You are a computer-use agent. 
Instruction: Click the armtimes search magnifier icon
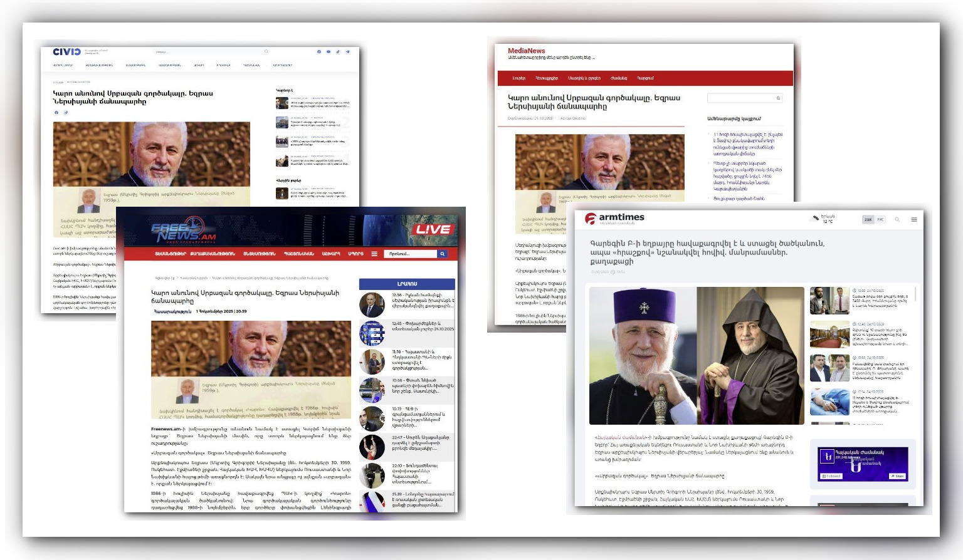click(897, 219)
